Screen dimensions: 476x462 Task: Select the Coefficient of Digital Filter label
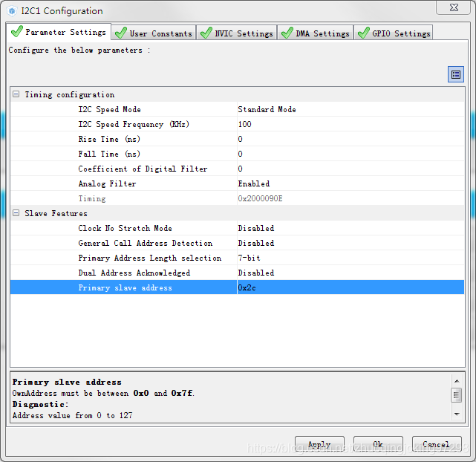[143, 169]
